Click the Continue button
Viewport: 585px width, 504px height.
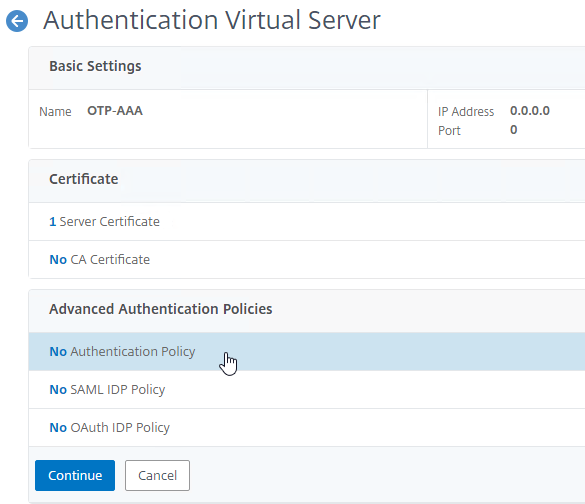coord(75,475)
